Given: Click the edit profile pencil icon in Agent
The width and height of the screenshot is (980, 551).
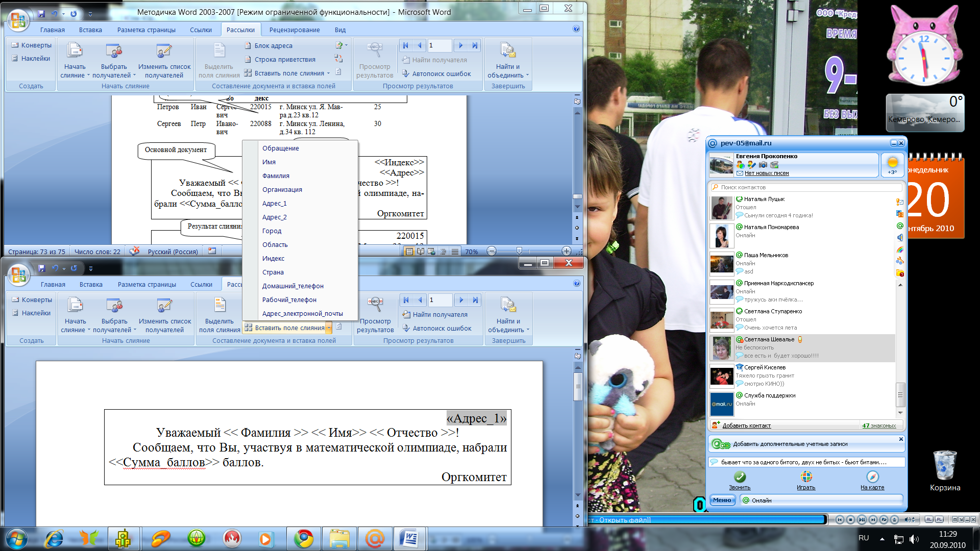Looking at the screenshot, I should 751,165.
